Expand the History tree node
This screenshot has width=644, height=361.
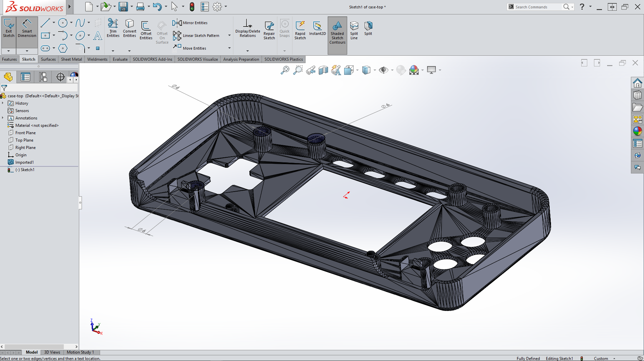pyautogui.click(x=3, y=103)
